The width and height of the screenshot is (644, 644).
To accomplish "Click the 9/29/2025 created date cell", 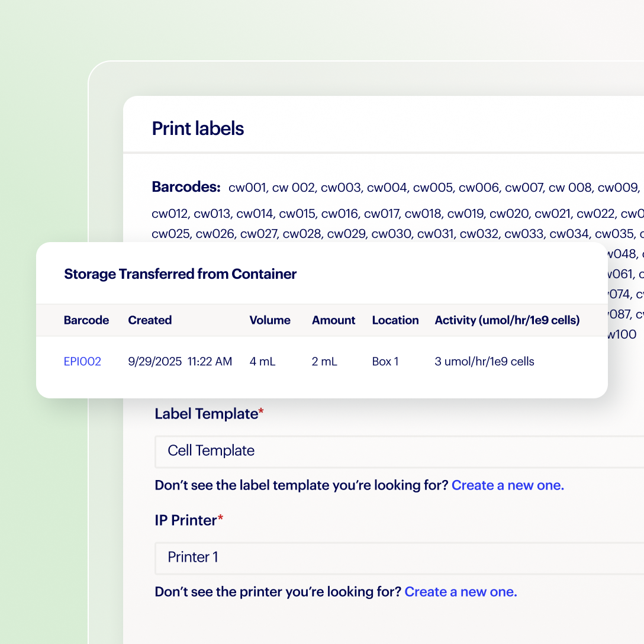I will (155, 361).
